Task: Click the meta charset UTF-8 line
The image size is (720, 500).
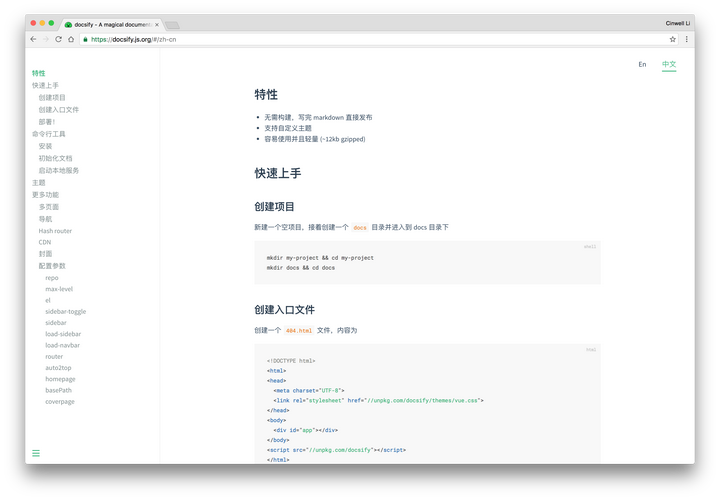Action: 309,391
